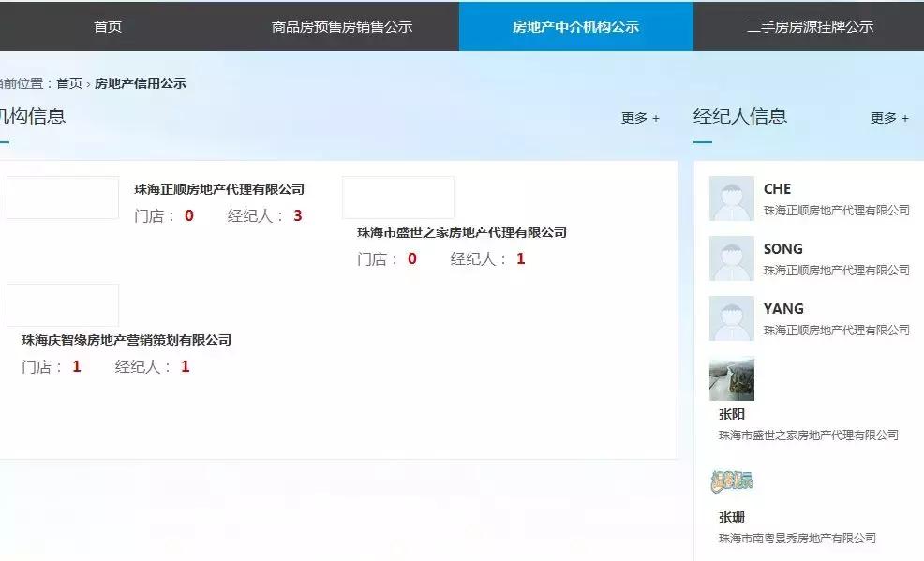Viewport: 924px width, 561px height.
Task: Open 更多+ beside 经纪人信息
Action: pyautogui.click(x=887, y=118)
